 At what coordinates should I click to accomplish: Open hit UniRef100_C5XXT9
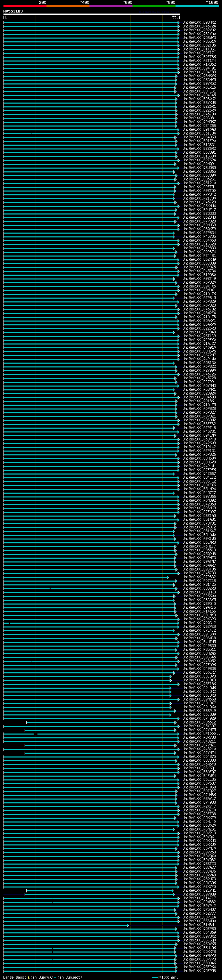tap(199, 818)
